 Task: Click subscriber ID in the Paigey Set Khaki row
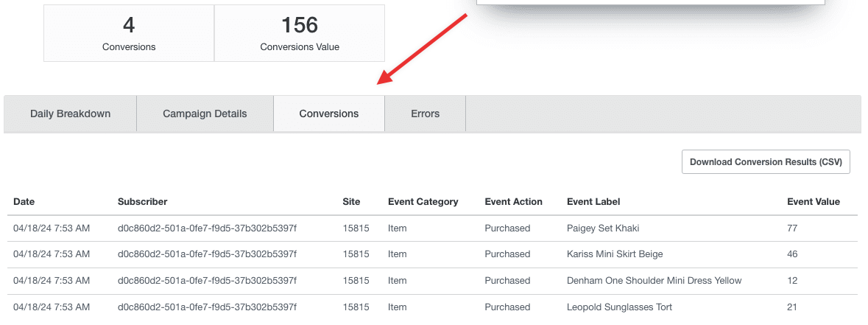pos(207,228)
